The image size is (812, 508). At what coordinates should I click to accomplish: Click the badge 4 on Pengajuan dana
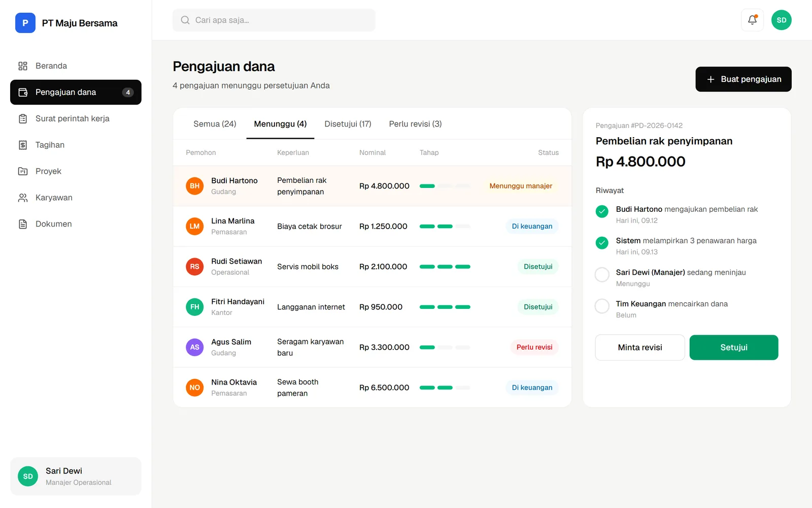point(128,92)
